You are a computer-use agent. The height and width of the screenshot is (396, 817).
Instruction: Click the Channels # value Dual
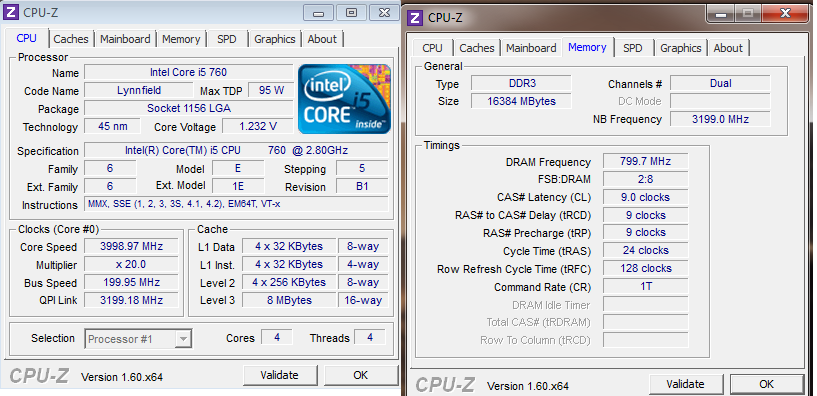[x=721, y=83]
